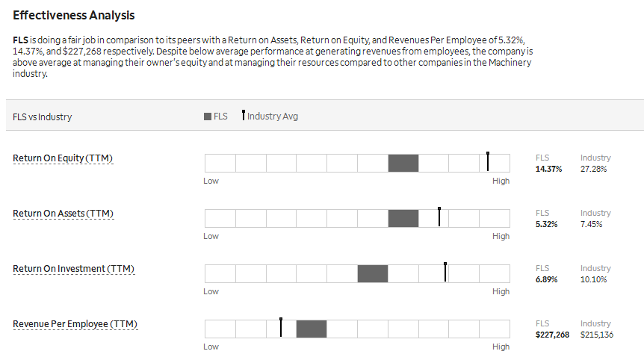Screen dimensions: 644x357
Task: Click industry marker on Return On Investment
Action: [x=445, y=272]
